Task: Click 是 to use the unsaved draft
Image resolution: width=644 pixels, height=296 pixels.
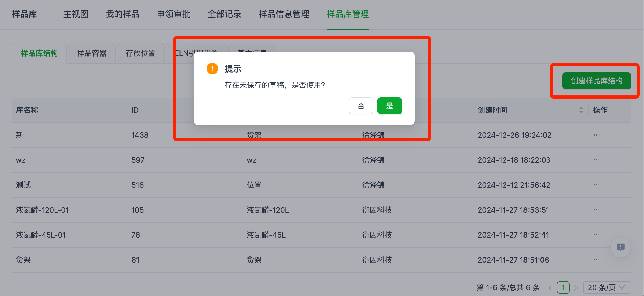Action: pos(389,105)
